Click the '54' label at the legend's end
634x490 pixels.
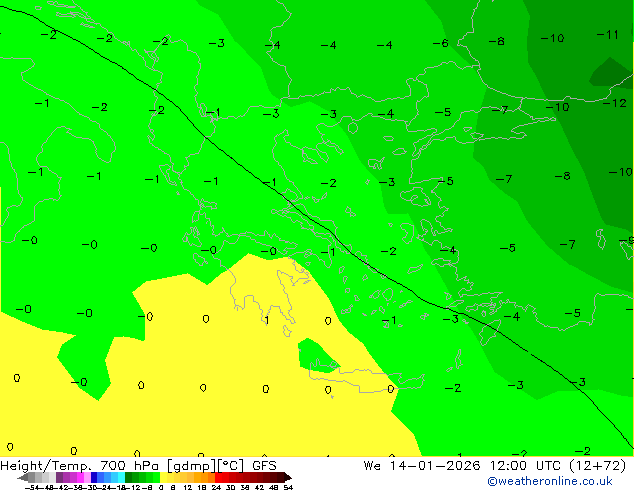tap(288, 488)
